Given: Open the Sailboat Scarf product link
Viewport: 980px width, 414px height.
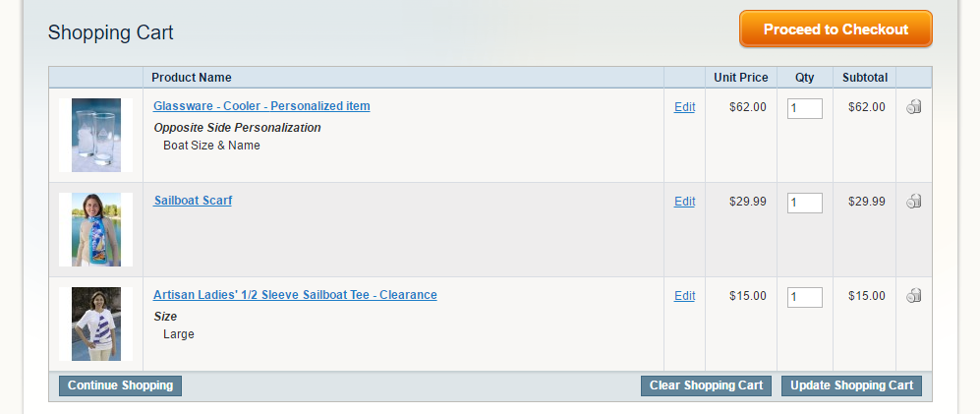Looking at the screenshot, I should pos(193,201).
